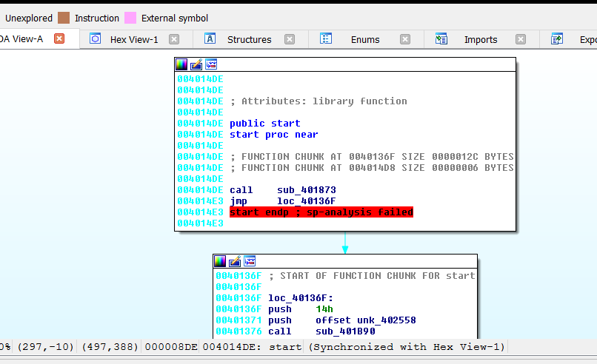Open the color picker for the loc_40136F node
This screenshot has width=597, height=364.
pyautogui.click(x=220, y=261)
